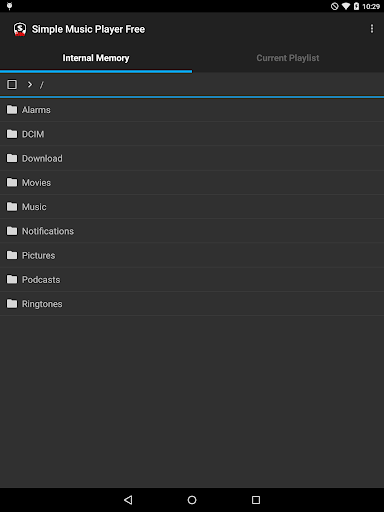Screen dimensions: 384x512
Task: Tap the Android back navigation button
Action: (x=128, y=500)
